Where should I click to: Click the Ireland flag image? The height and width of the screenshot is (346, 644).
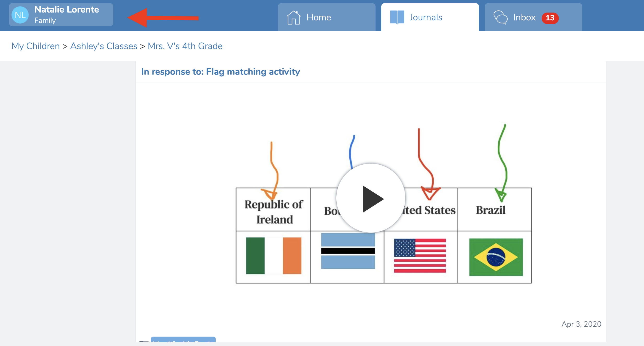pos(273,256)
